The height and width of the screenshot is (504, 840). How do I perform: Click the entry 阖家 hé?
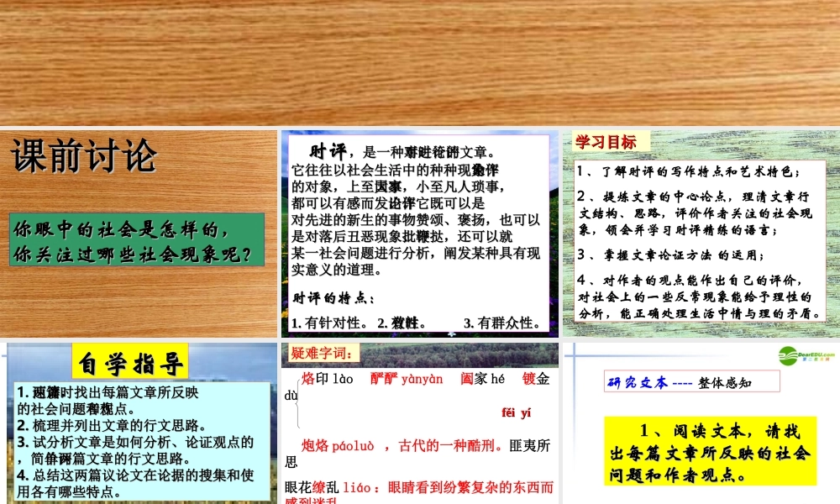(x=483, y=379)
